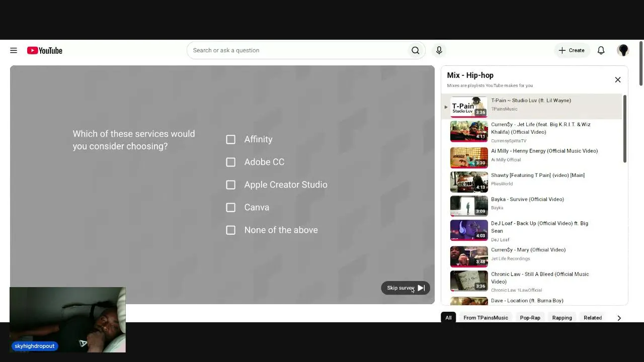Open 'Bayka - Survive (Official Video)' title
Screen dimensions: 644x362
coord(527,199)
